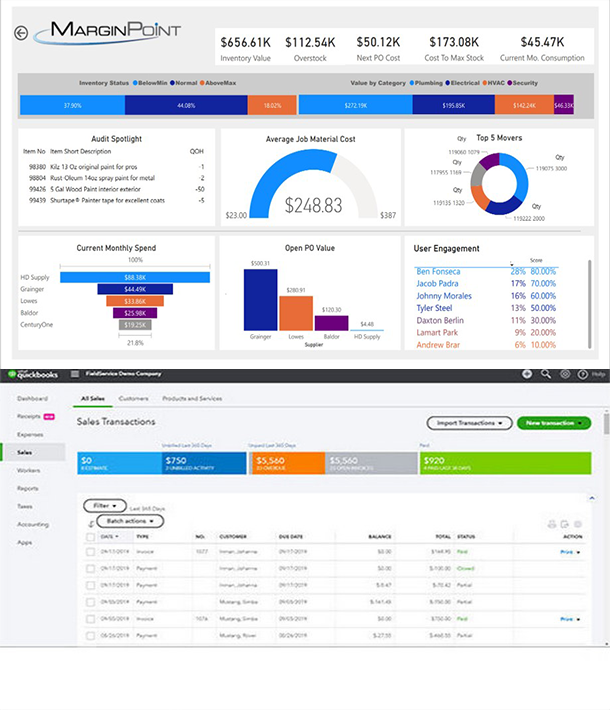Open Workers in the QuickBooks sidebar
Viewport: 610px width, 710px height.
pos(29,470)
